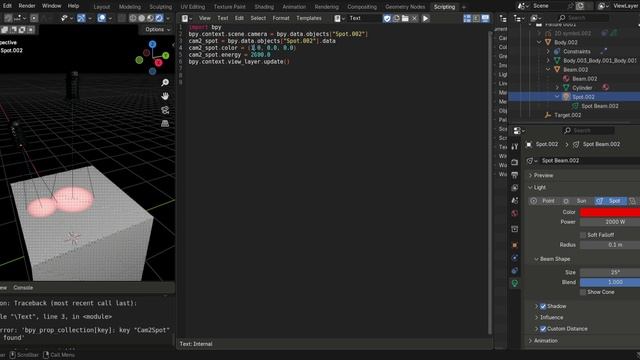The height and width of the screenshot is (360, 640).
Task: Toggle syntax highlighting in text editor
Action: point(485,18)
